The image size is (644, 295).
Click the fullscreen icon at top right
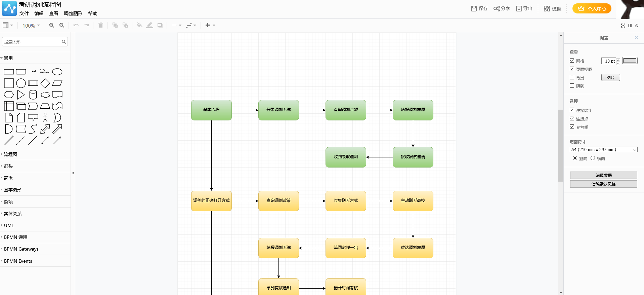[623, 26]
